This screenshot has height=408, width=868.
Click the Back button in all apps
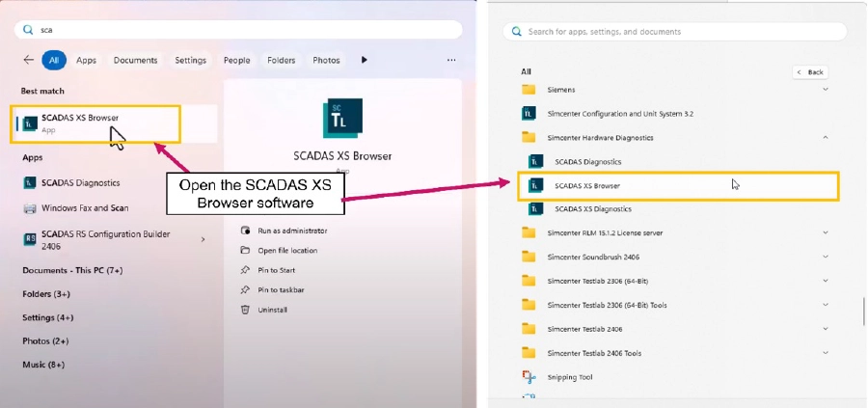point(811,72)
